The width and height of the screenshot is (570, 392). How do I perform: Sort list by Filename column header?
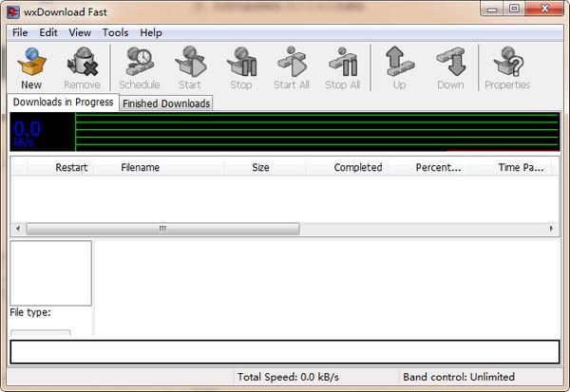(x=140, y=168)
